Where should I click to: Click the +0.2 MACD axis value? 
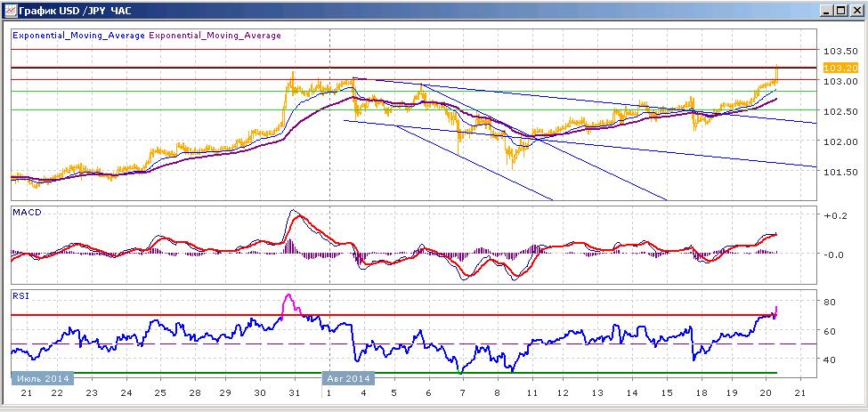(x=836, y=215)
